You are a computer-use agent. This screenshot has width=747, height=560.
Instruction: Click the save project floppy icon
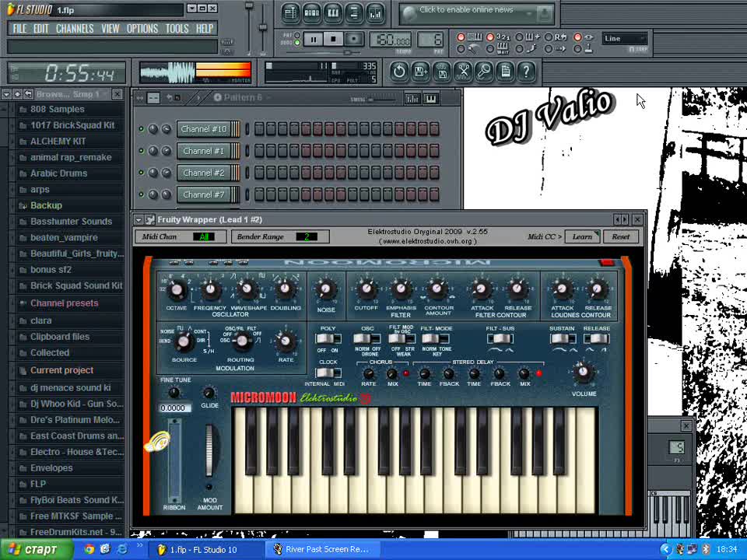click(x=442, y=72)
